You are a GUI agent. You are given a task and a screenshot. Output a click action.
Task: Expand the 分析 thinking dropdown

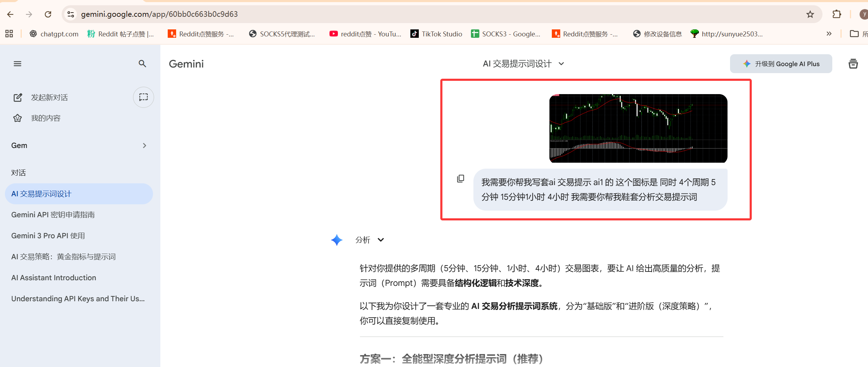click(370, 240)
